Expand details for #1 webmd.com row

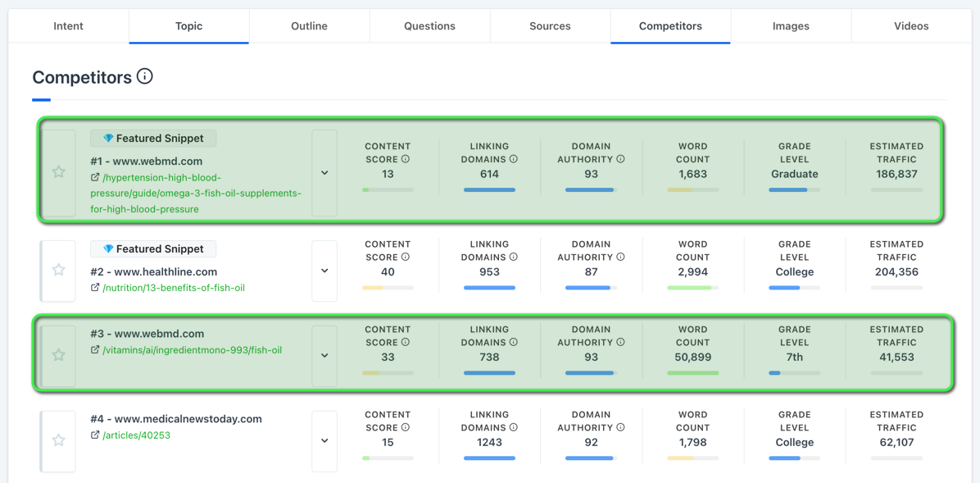click(324, 173)
